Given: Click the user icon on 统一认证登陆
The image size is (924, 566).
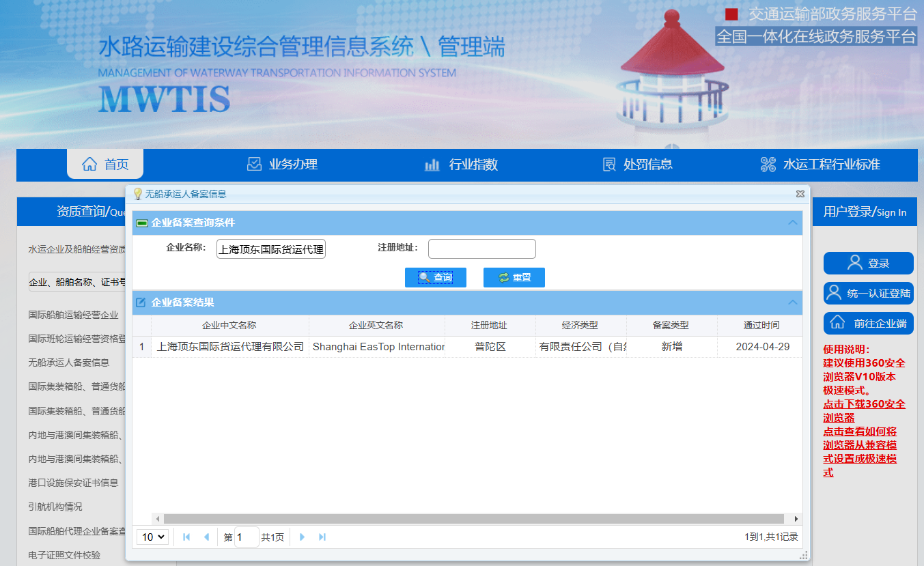Looking at the screenshot, I should point(833,293).
